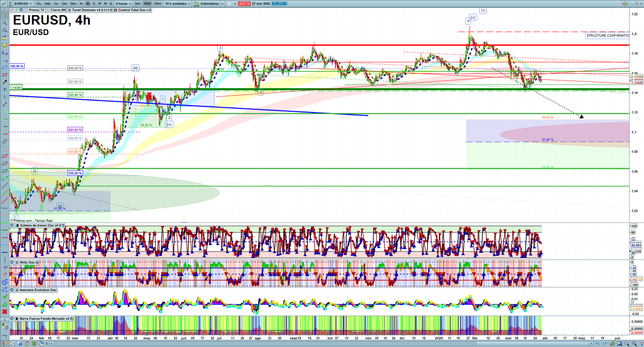
Task: Switch to the 12m timeframe
Action: [x=64, y=4]
